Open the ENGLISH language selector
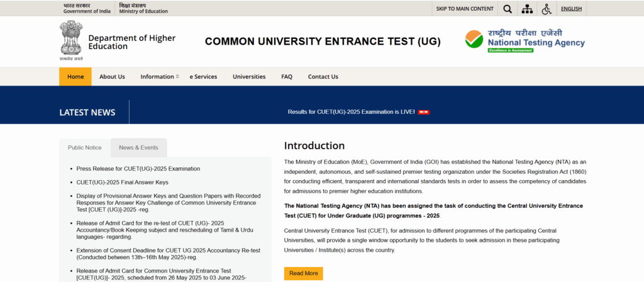 pos(571,9)
